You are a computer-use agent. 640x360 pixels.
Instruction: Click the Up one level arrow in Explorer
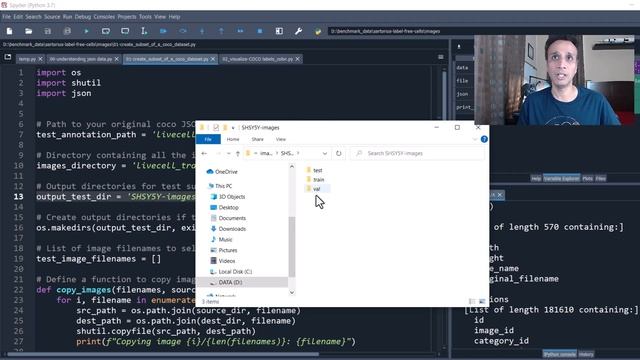[x=238, y=153]
